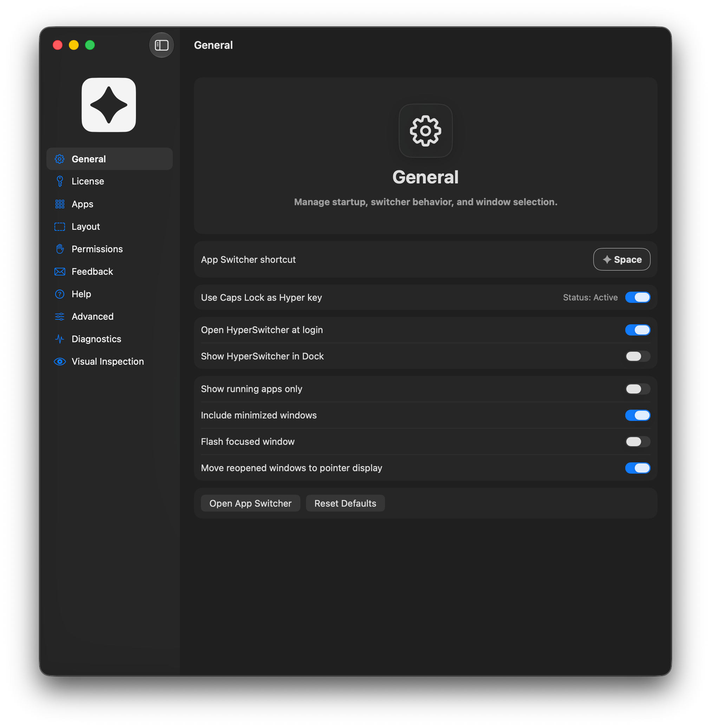This screenshot has width=711, height=728.
Task: Click the Status: Active label
Action: [x=590, y=298]
